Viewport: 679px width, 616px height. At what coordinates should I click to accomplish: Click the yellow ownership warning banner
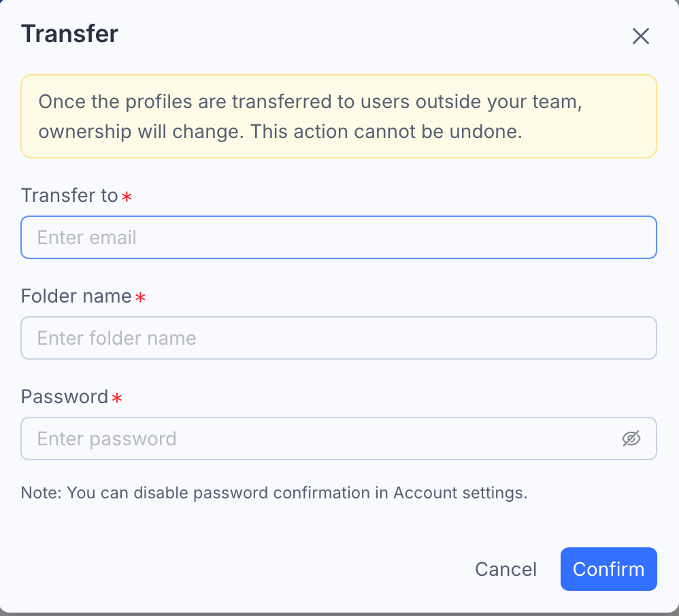click(339, 116)
